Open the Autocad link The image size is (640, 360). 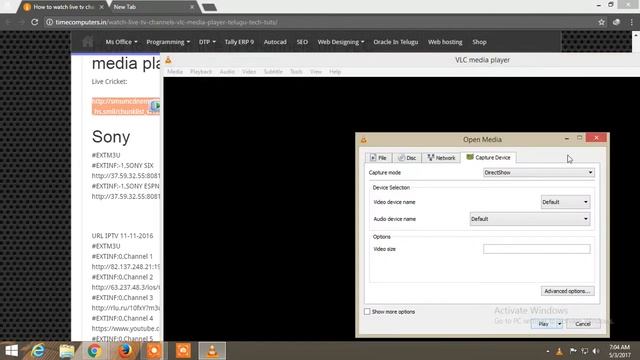tap(275, 42)
